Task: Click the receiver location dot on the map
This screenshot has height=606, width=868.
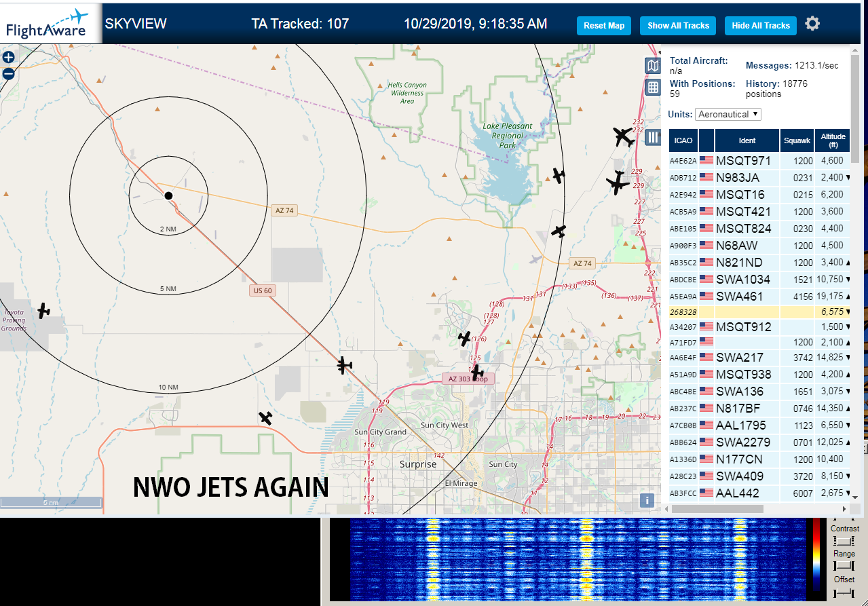Action: tap(168, 195)
